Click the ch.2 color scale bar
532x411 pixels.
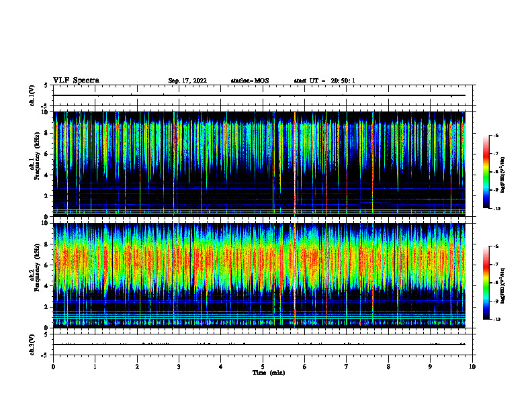tap(486, 283)
